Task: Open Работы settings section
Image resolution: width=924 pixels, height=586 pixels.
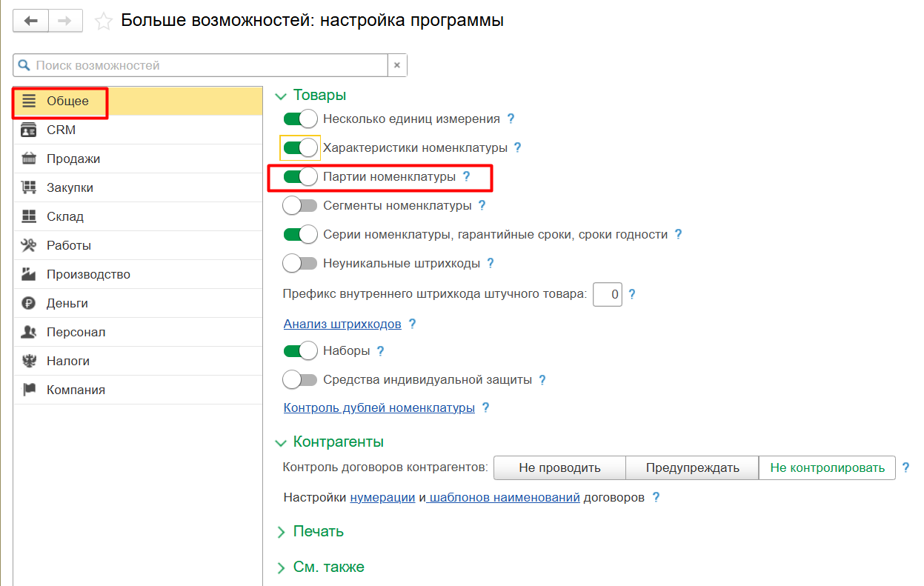Action: [x=138, y=245]
